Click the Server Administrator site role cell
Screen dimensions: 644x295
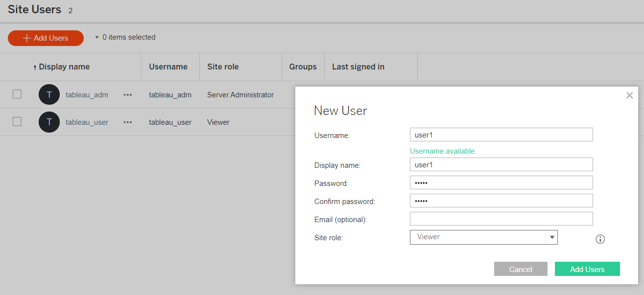point(240,95)
